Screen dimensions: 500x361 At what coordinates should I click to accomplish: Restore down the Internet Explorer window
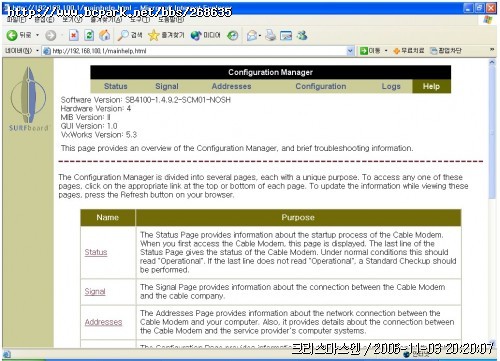480,8
